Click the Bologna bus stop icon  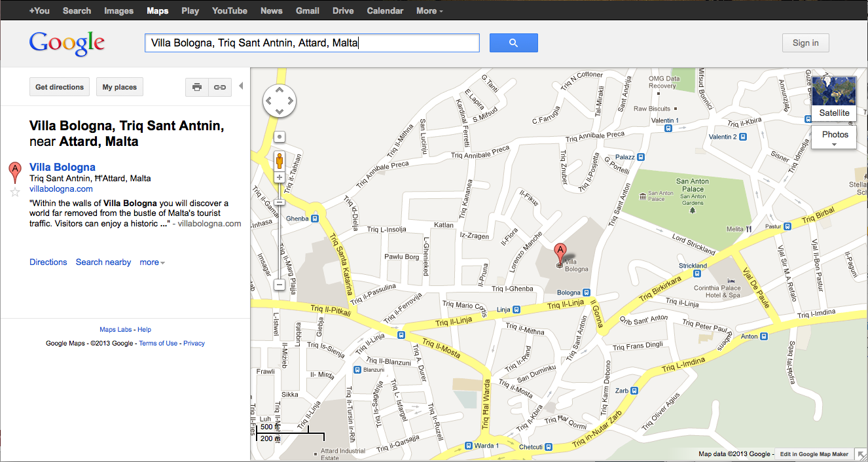point(587,293)
